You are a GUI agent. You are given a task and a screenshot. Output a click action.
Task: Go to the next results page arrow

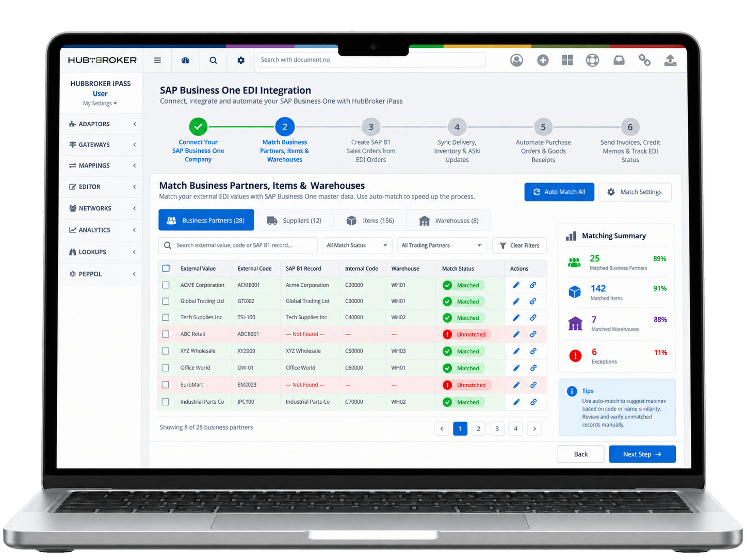[534, 429]
